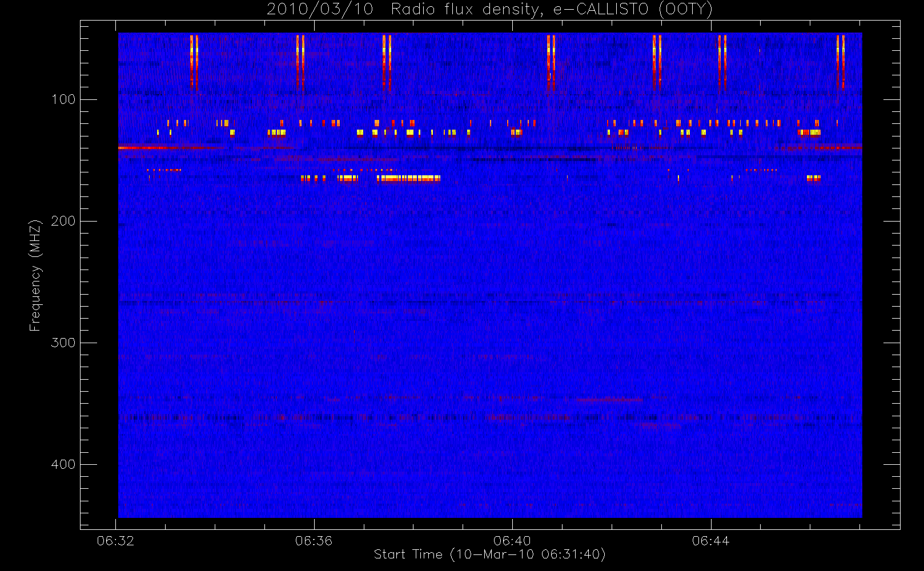Click the 06:36 time tick label
The height and width of the screenshot is (571, 924).
coord(314,541)
